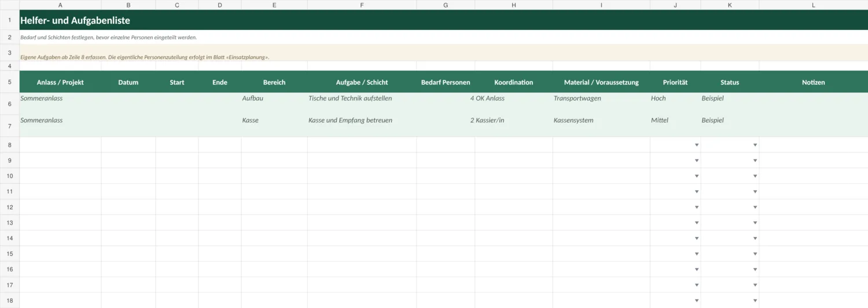Select the 'Priorität' header cell
The image size is (868, 308).
click(675, 82)
